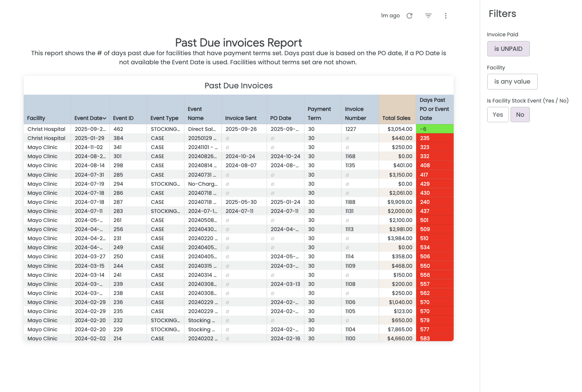Click the Event Type column header

(x=164, y=118)
